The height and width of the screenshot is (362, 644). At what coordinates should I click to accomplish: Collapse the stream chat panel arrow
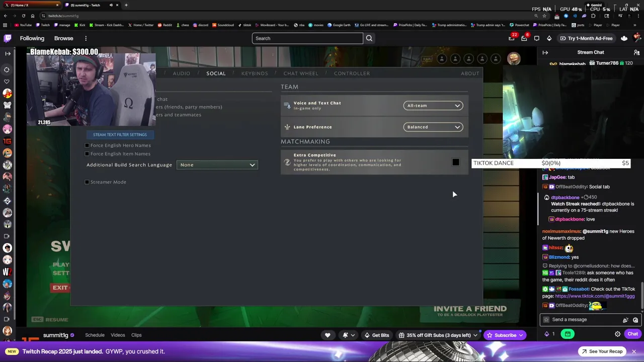pos(545,52)
